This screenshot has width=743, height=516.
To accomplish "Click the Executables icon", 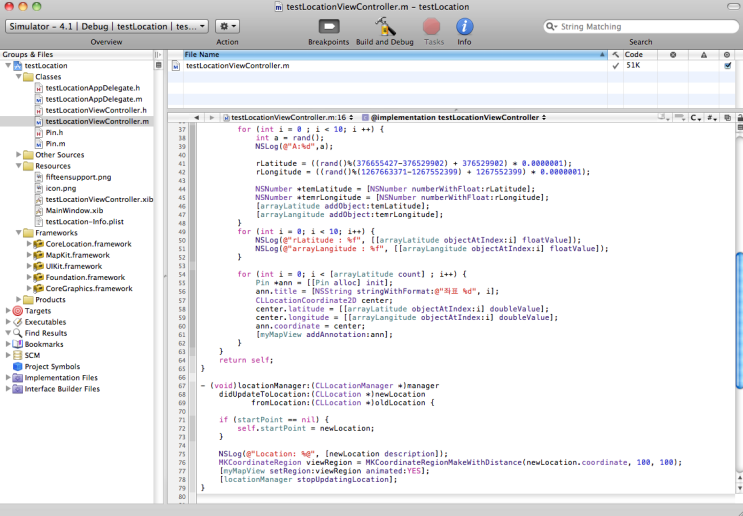I will click(x=18, y=322).
